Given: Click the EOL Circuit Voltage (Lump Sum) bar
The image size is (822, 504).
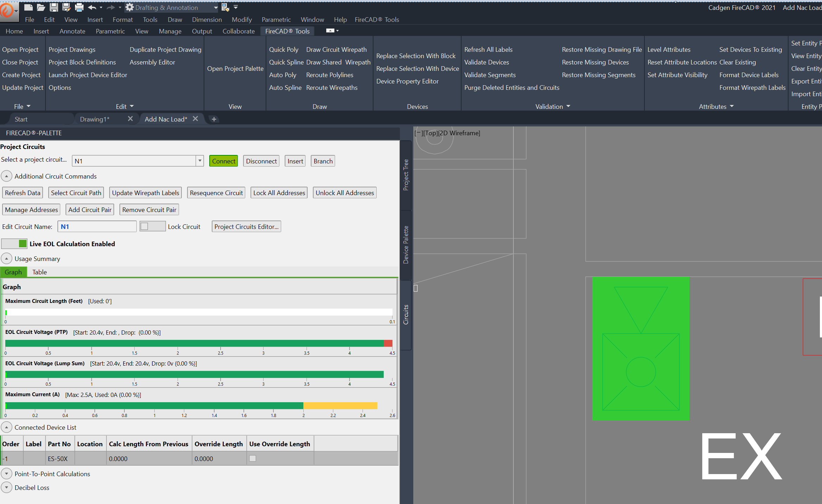Looking at the screenshot, I should pos(194,374).
